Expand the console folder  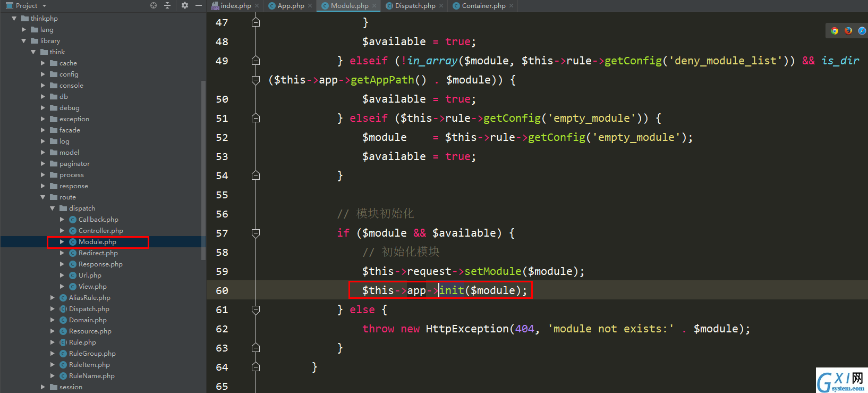(43, 86)
